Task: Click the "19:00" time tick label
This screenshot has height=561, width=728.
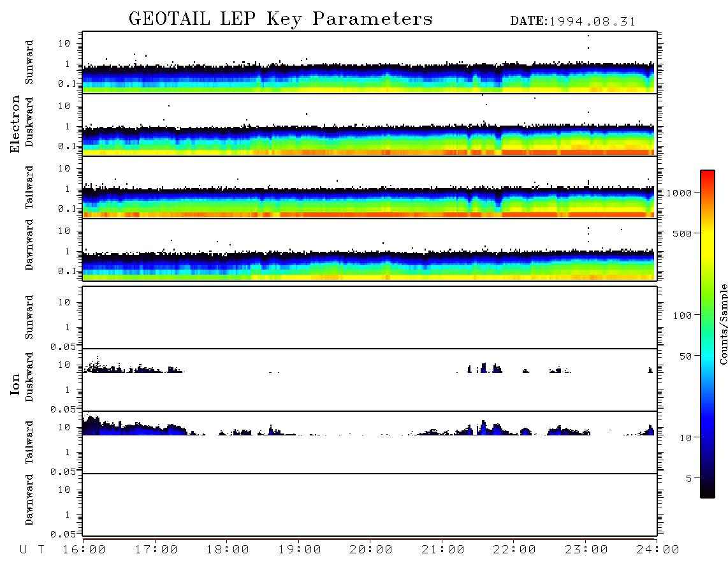Action: pos(300,550)
